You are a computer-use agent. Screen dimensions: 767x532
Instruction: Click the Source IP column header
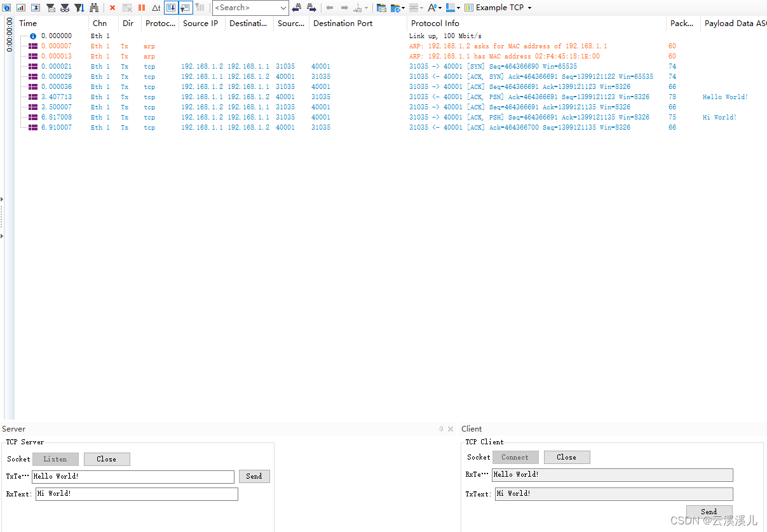(202, 24)
